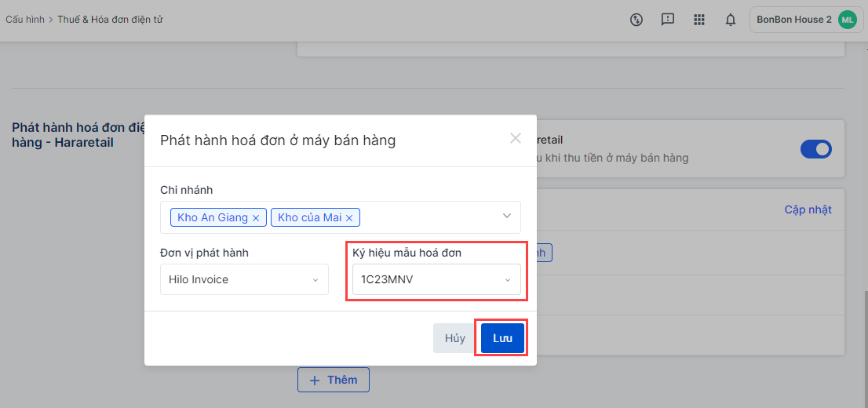Click the Cập nhật link
The width and height of the screenshot is (868, 408).
tap(808, 209)
